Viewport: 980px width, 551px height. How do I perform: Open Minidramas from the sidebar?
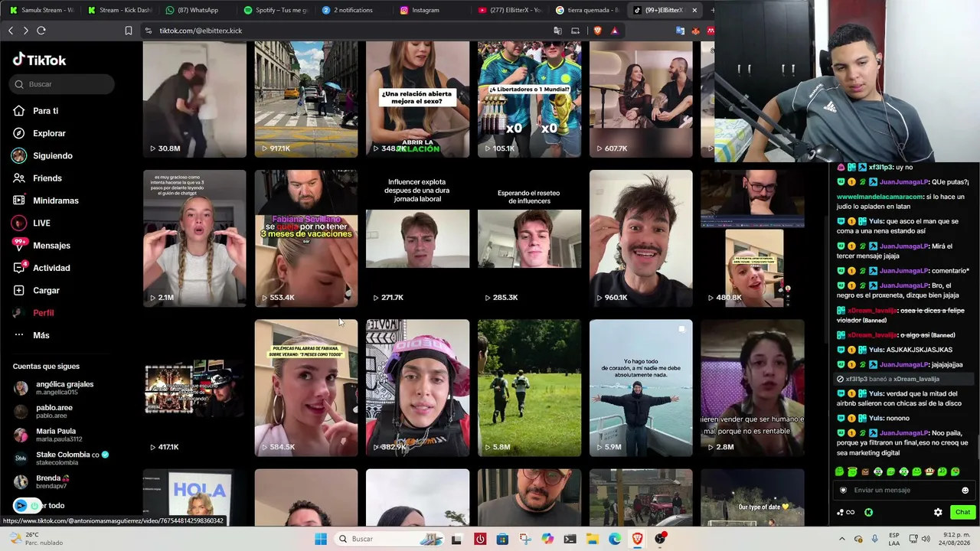[55, 201]
